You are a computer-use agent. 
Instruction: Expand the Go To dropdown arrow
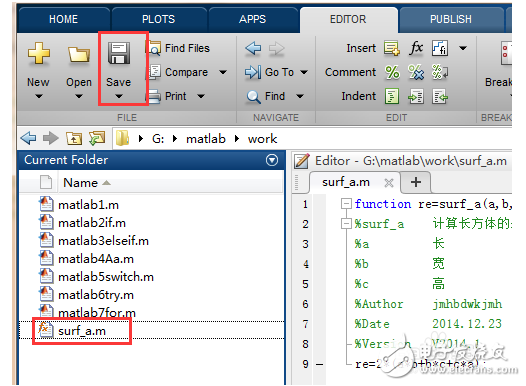[304, 72]
